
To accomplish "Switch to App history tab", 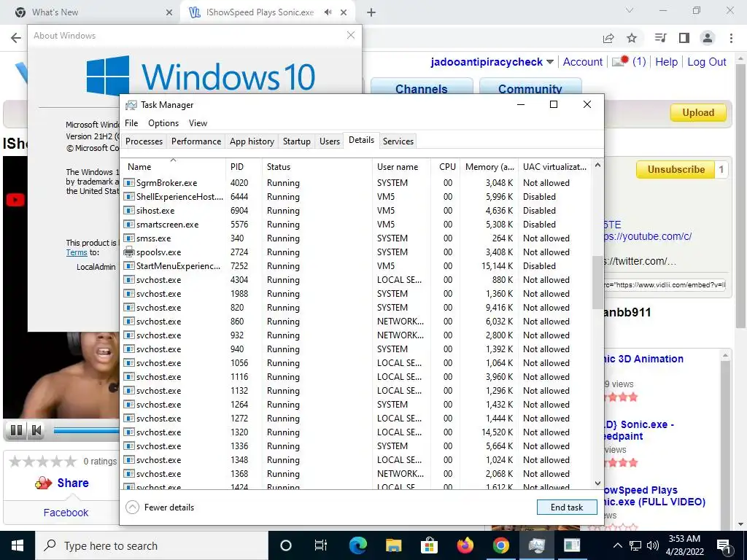I will [x=252, y=141].
